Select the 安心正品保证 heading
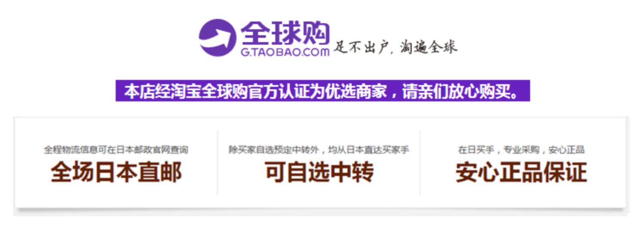This screenshot has width=644, height=231. tap(521, 172)
